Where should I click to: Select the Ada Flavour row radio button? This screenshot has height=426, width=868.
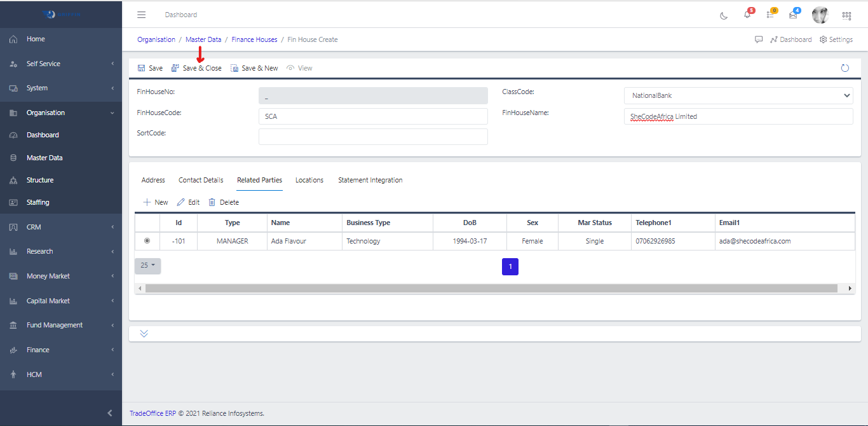(147, 241)
